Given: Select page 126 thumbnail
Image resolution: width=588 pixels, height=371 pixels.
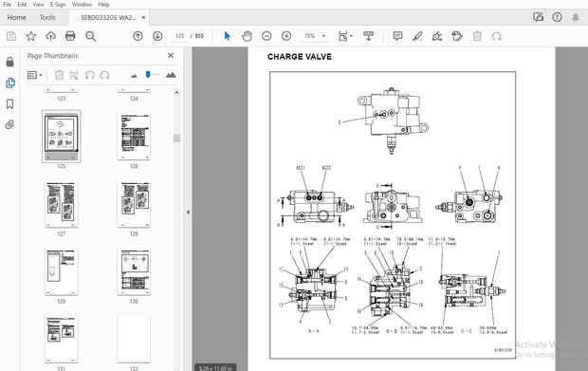Looking at the screenshot, I should 134,137.
